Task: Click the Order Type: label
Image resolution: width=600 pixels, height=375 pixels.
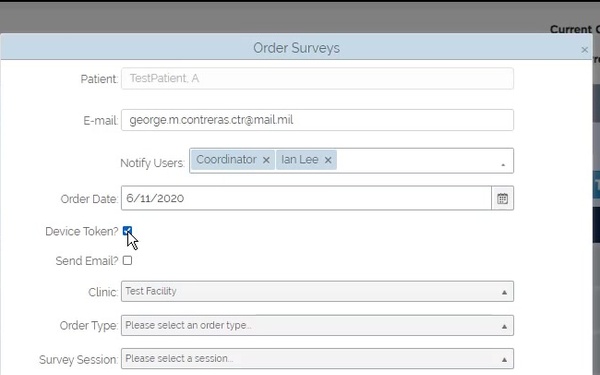Action: [89, 326]
